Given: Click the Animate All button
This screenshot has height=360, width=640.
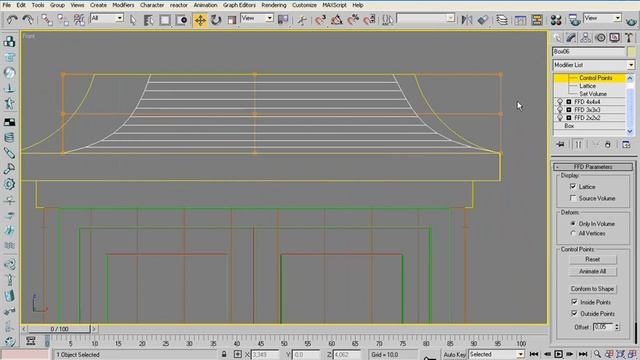Looking at the screenshot, I should tap(593, 271).
